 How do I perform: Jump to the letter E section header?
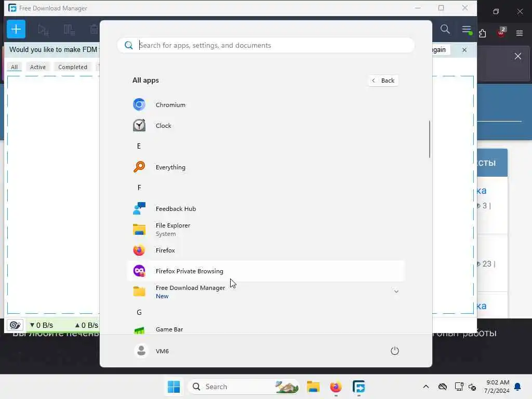tap(139, 146)
